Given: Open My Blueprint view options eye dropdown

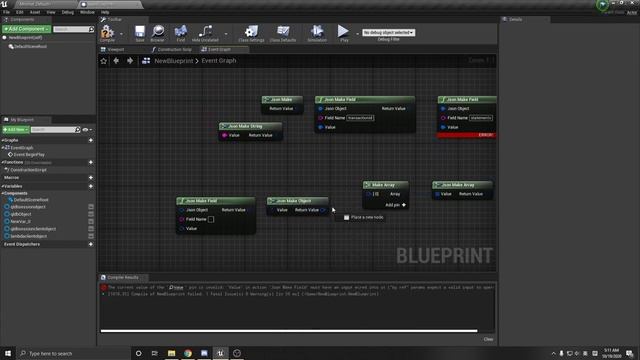Looking at the screenshot, I should tap(87, 130).
